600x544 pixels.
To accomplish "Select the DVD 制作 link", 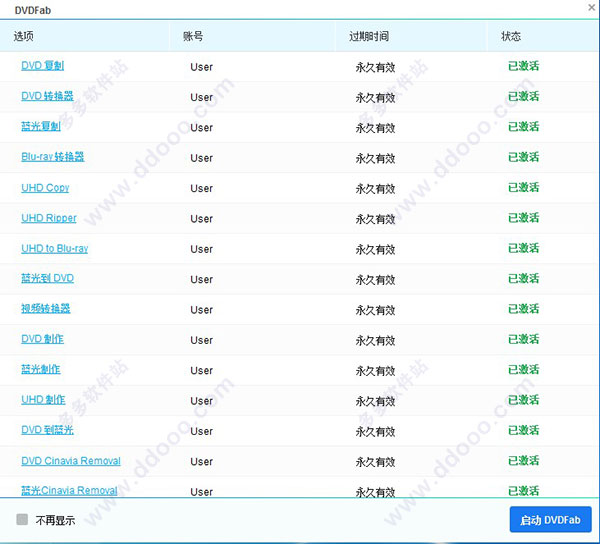I will 42,339.
